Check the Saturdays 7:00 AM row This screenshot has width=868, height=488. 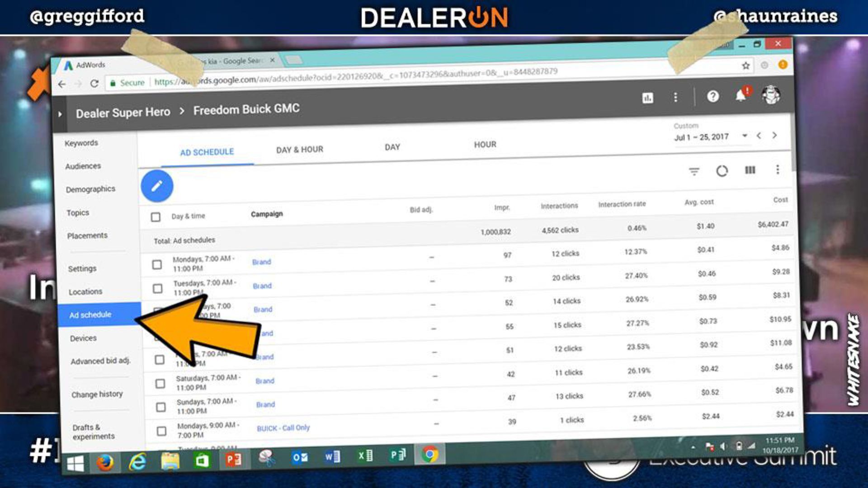(160, 384)
